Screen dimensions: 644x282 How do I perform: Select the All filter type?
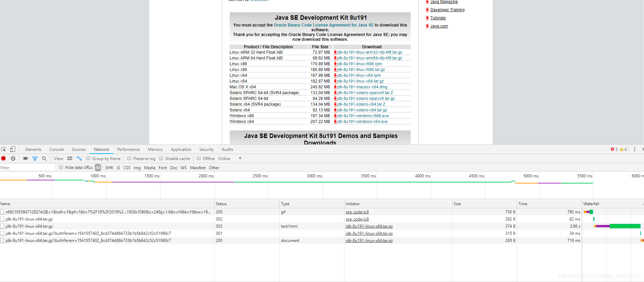pos(98,168)
